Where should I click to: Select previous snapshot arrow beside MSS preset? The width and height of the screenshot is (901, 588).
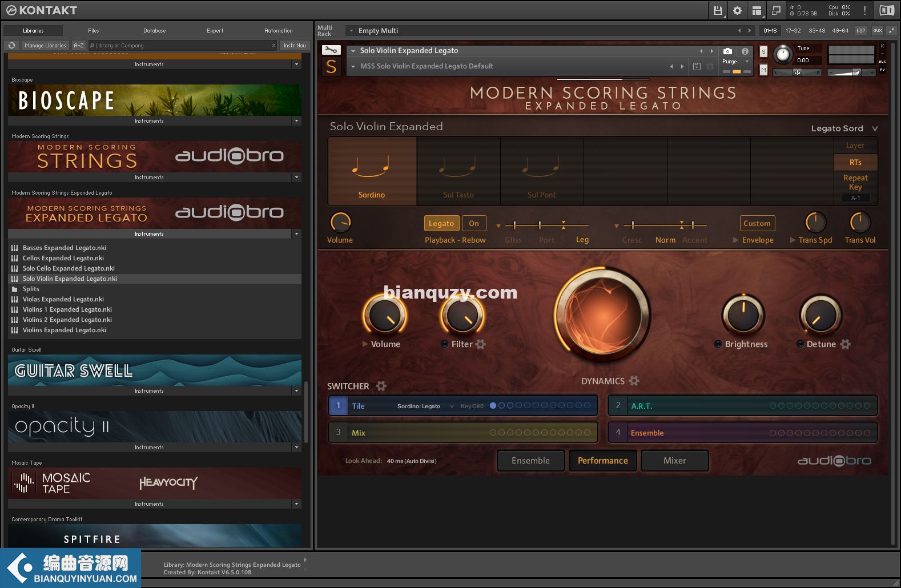coord(671,66)
